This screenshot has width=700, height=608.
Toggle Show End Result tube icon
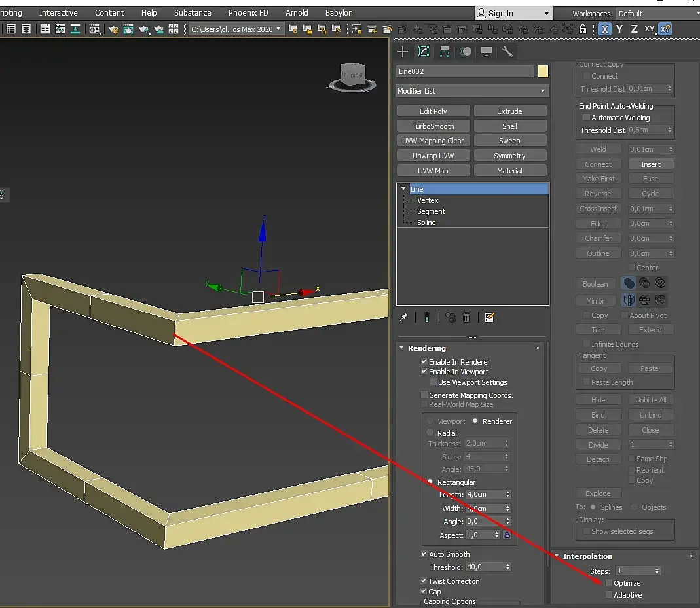point(426,317)
